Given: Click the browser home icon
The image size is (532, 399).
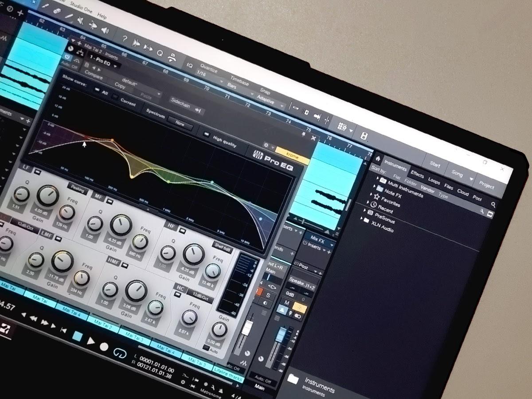Looking at the screenshot, I should point(378,158).
